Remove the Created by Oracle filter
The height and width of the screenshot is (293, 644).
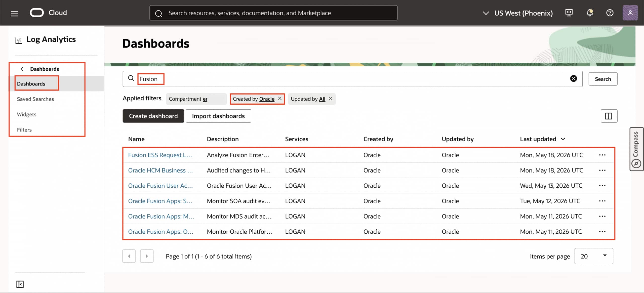coord(280,99)
